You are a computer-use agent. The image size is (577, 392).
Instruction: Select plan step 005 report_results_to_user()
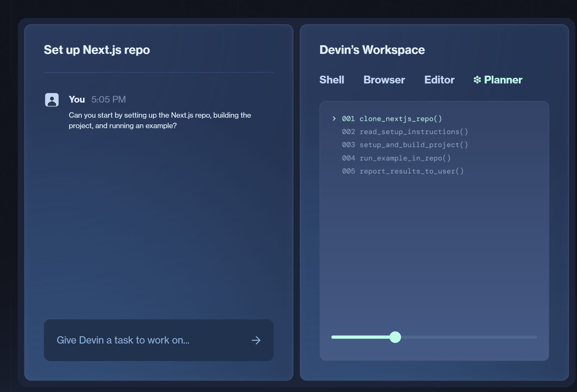[403, 171]
